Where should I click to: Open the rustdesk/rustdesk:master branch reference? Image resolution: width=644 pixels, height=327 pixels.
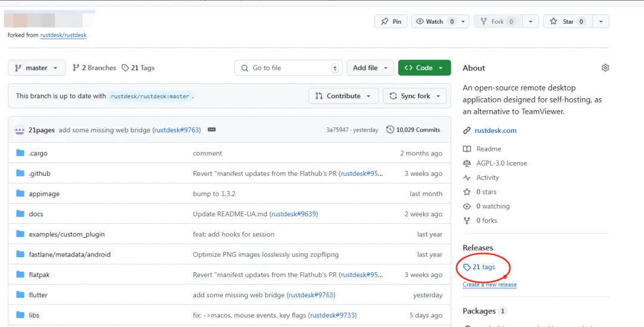150,96
